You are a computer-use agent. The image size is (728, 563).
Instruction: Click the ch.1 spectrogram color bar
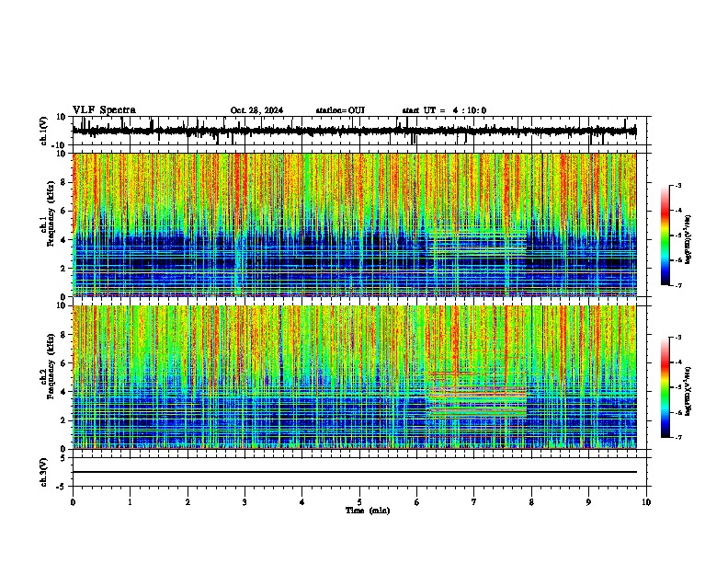[665, 236]
